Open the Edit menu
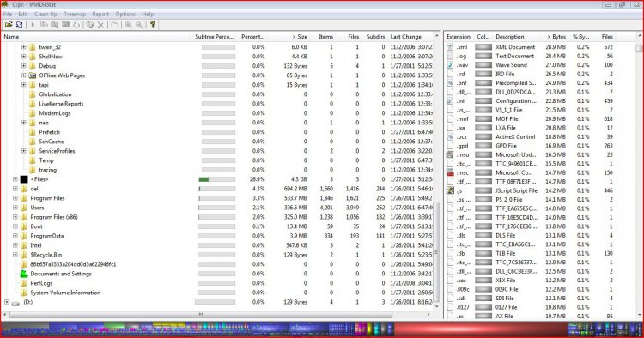This screenshot has height=338, width=644. tap(23, 14)
